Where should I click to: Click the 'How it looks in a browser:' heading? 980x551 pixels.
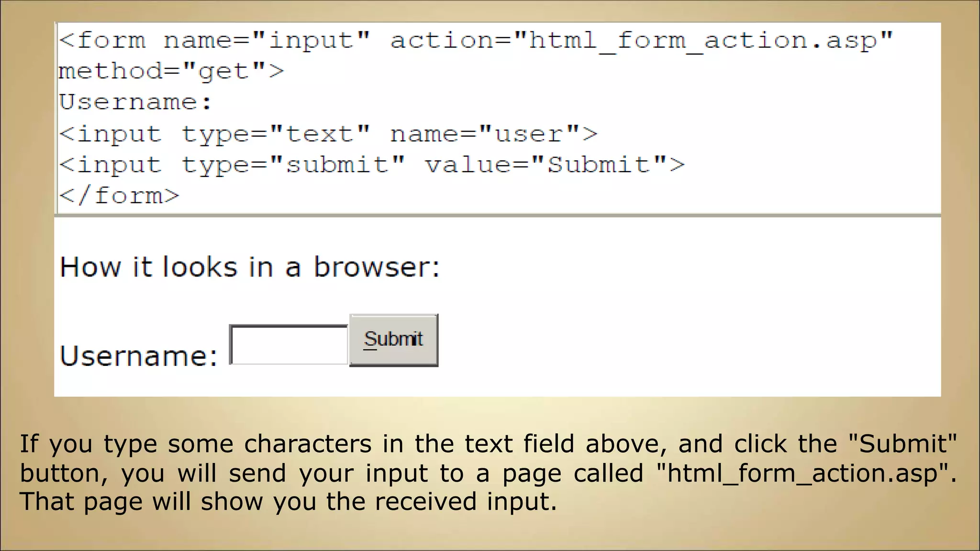pos(250,267)
